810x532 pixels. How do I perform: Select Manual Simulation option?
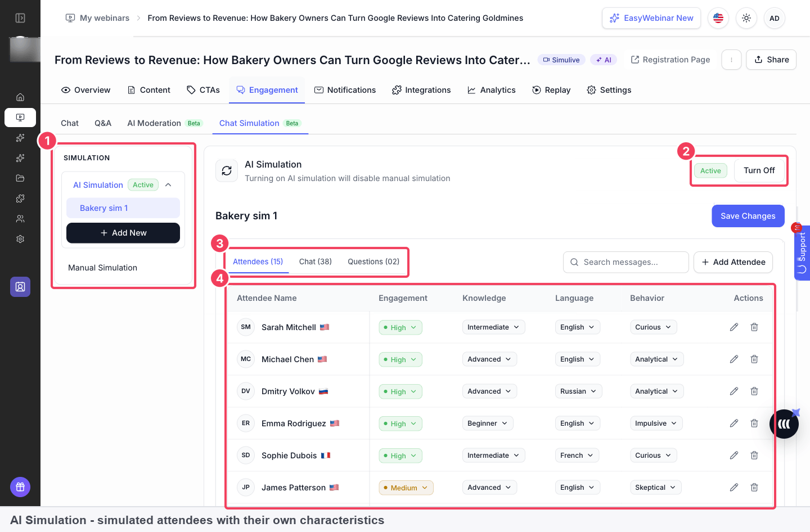pyautogui.click(x=103, y=268)
